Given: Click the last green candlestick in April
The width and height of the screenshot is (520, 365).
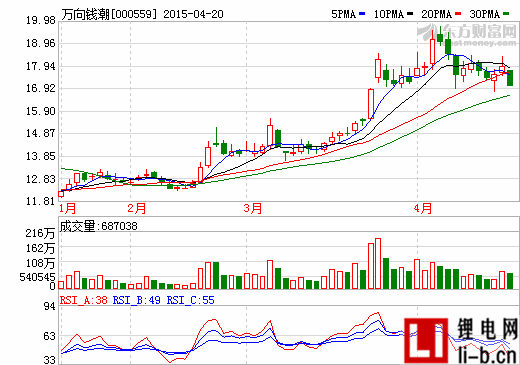Looking at the screenshot, I should 510,78.
